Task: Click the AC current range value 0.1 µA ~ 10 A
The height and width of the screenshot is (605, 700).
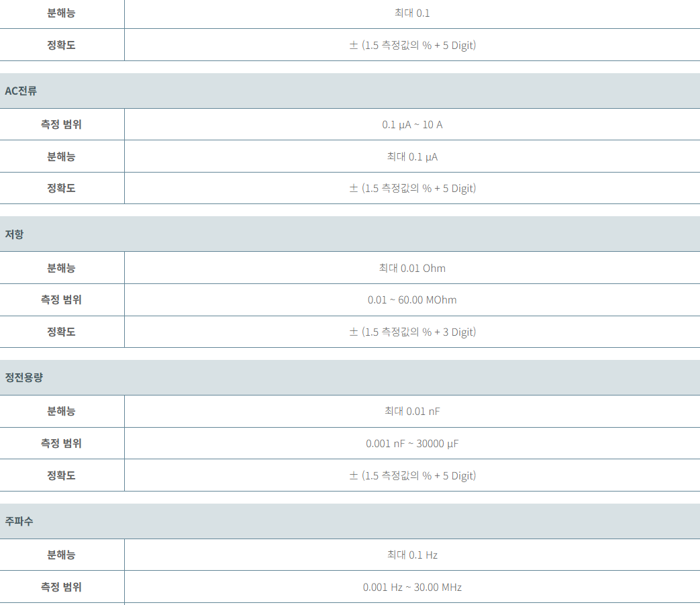Action: point(412,125)
